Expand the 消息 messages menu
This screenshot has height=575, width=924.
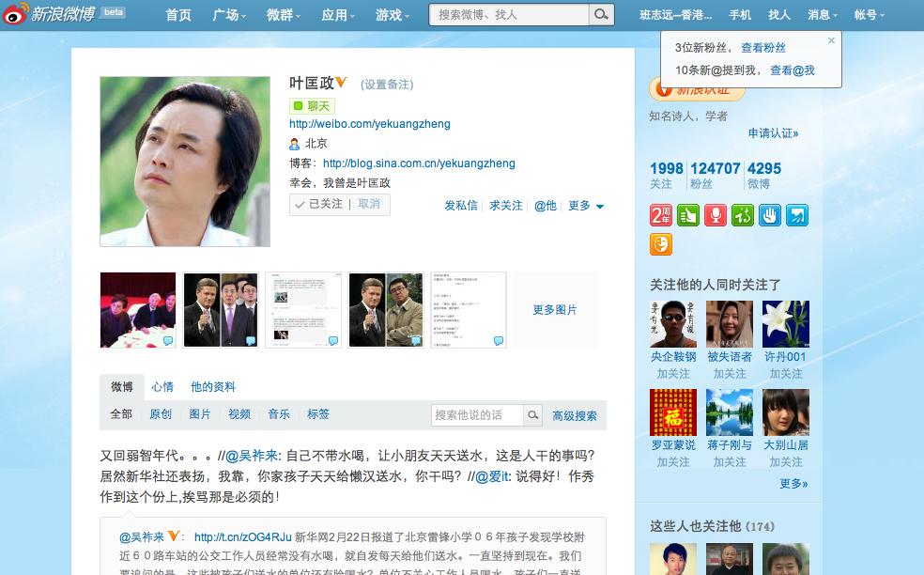(823, 15)
